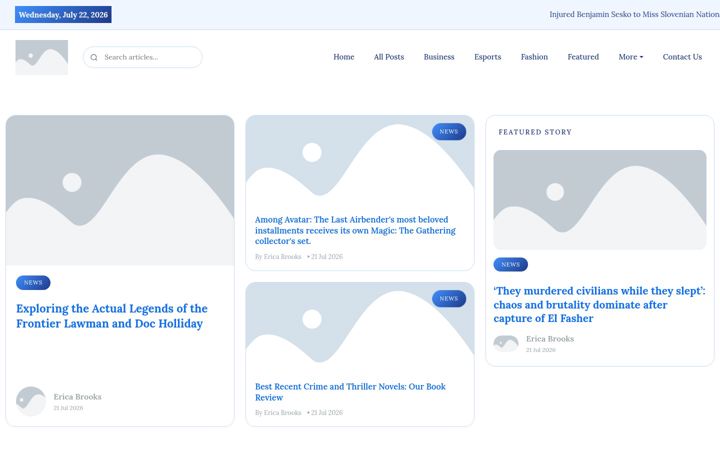720x450 pixels.
Task: Go to All Posts page
Action: coord(388,57)
